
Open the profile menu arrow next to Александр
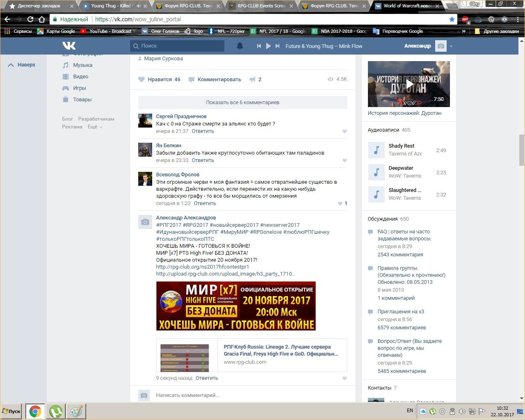451,46
